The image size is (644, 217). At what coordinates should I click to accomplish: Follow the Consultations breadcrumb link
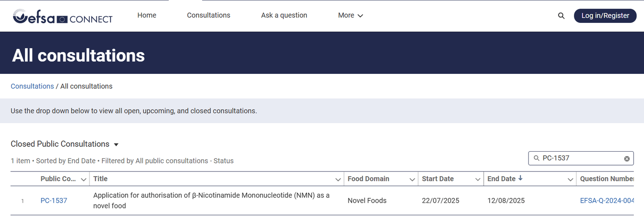coord(32,86)
